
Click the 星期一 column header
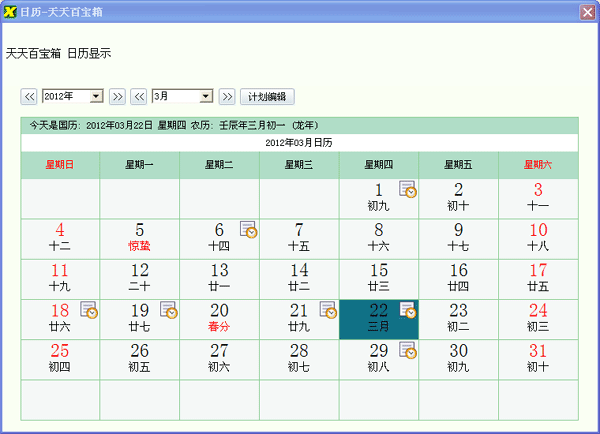coord(140,165)
